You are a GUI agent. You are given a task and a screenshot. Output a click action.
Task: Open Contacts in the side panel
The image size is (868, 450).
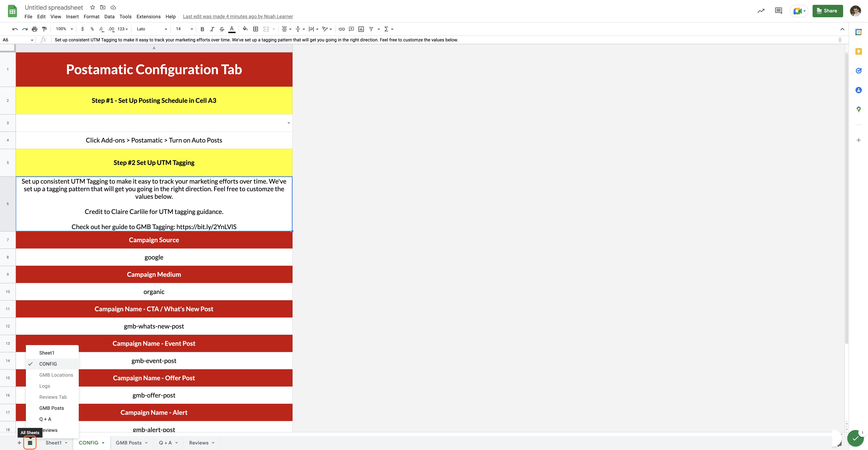[859, 90]
